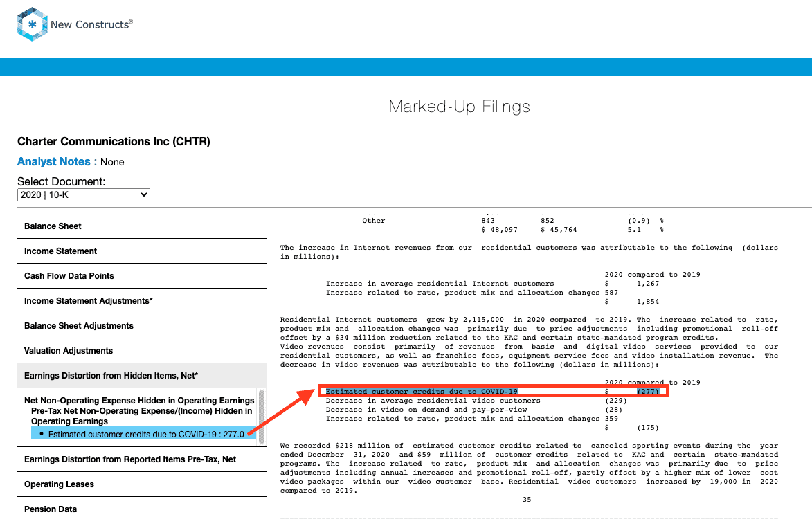Click 'Increase in average residential Internet customers' line
The image size is (812, 519).
tap(440, 284)
